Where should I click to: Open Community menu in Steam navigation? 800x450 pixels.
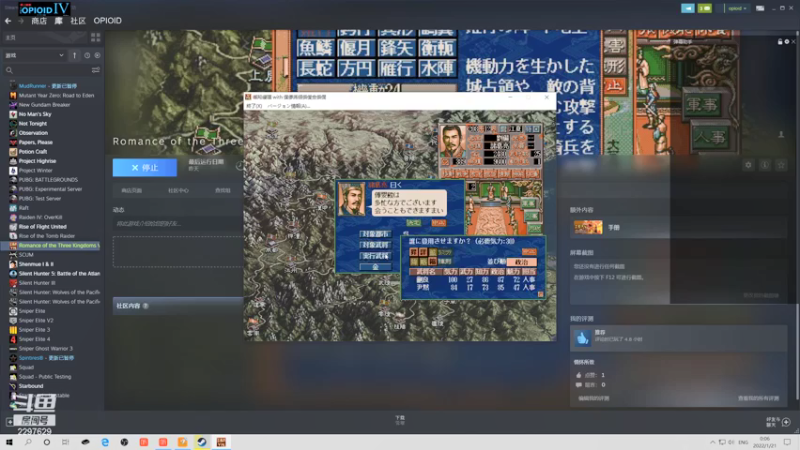[x=78, y=21]
